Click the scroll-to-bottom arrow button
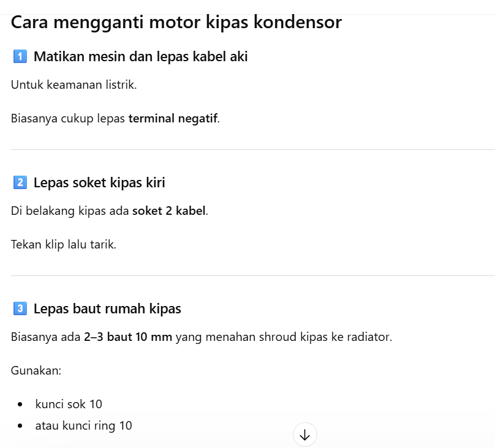This screenshot has height=448, width=495. pyautogui.click(x=305, y=435)
